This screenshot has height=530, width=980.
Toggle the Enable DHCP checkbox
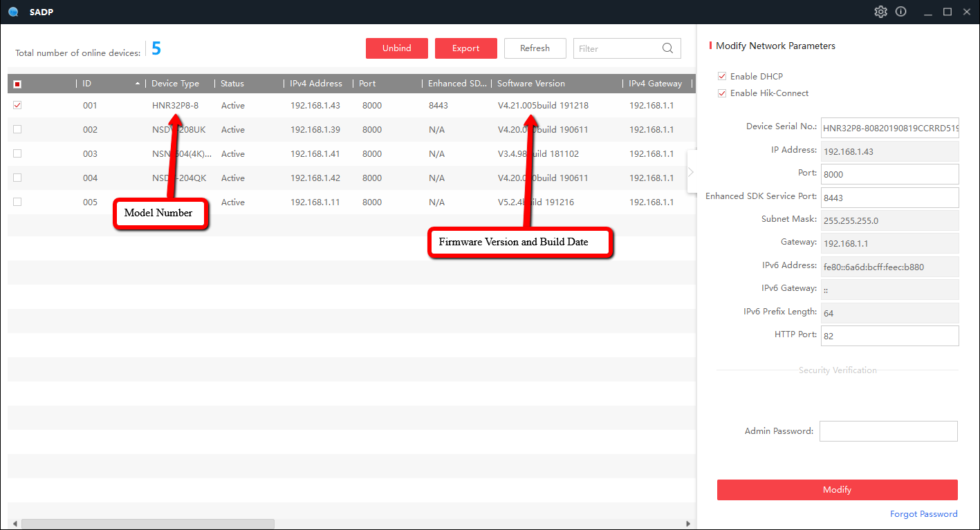pyautogui.click(x=722, y=77)
